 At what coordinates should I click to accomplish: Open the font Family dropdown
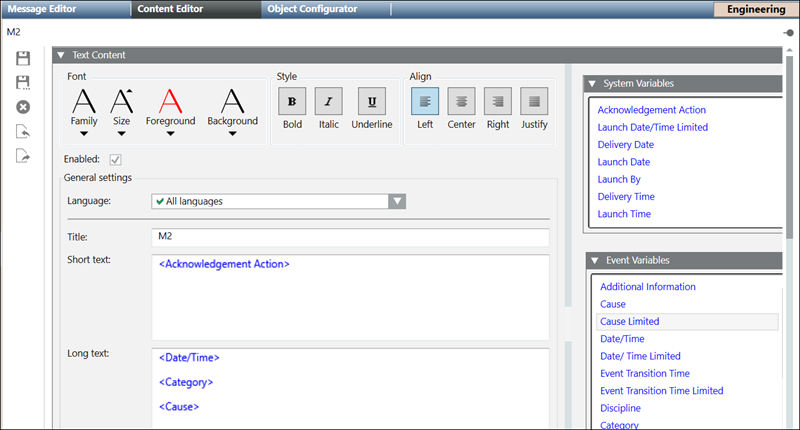click(x=84, y=134)
